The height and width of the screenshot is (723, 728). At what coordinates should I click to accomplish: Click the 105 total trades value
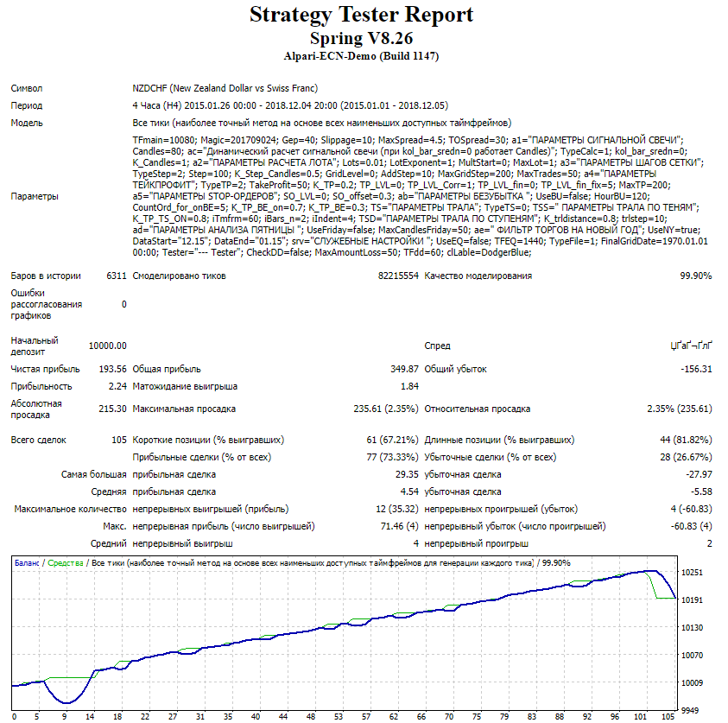(118, 440)
